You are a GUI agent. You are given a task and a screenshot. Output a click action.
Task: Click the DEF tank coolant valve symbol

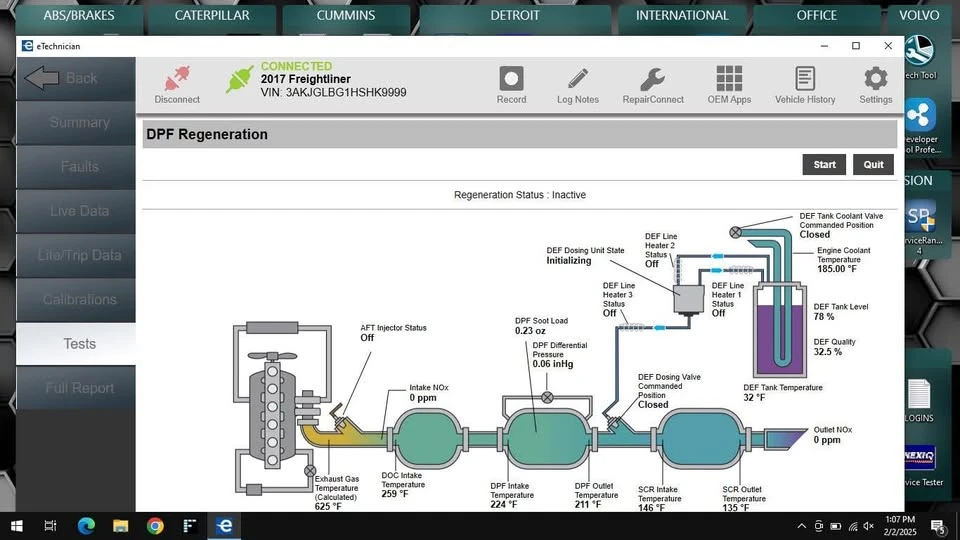pos(735,232)
